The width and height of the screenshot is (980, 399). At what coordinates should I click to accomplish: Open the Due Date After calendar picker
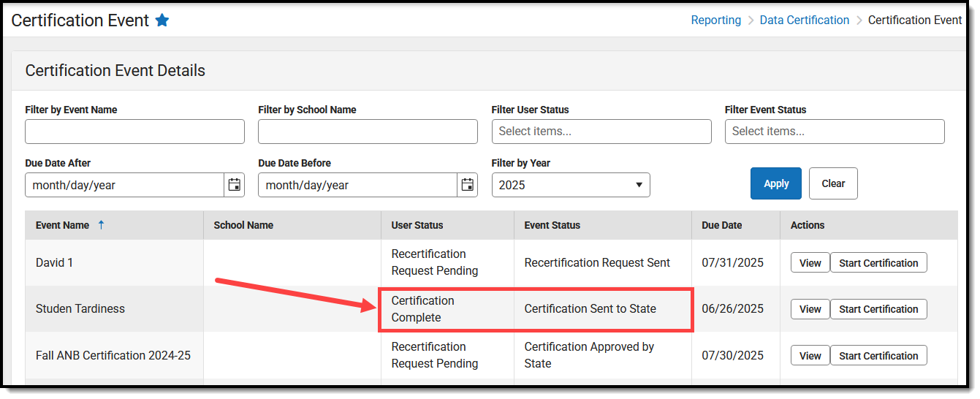click(234, 185)
